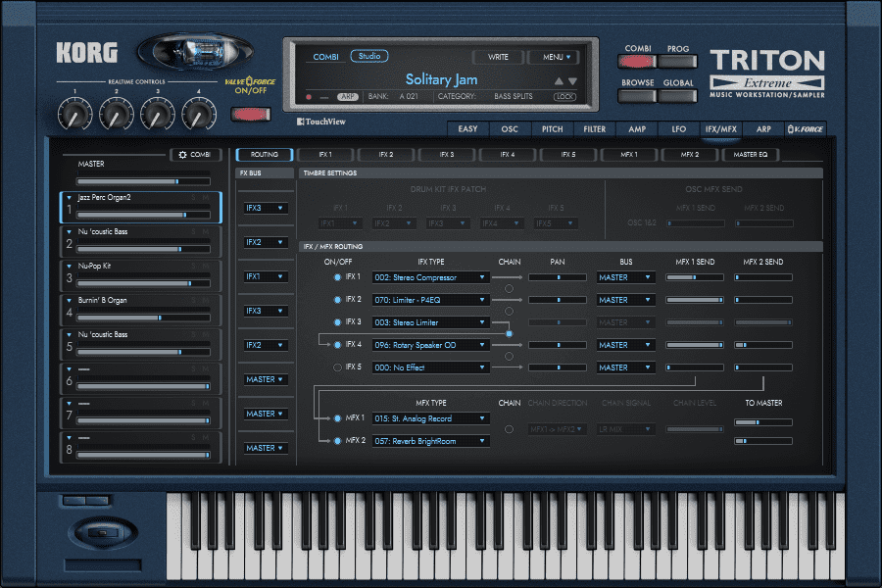This screenshot has width=882, height=588.
Task: Adjust IFX 1 MFX 1 send slider
Action: (x=695, y=277)
